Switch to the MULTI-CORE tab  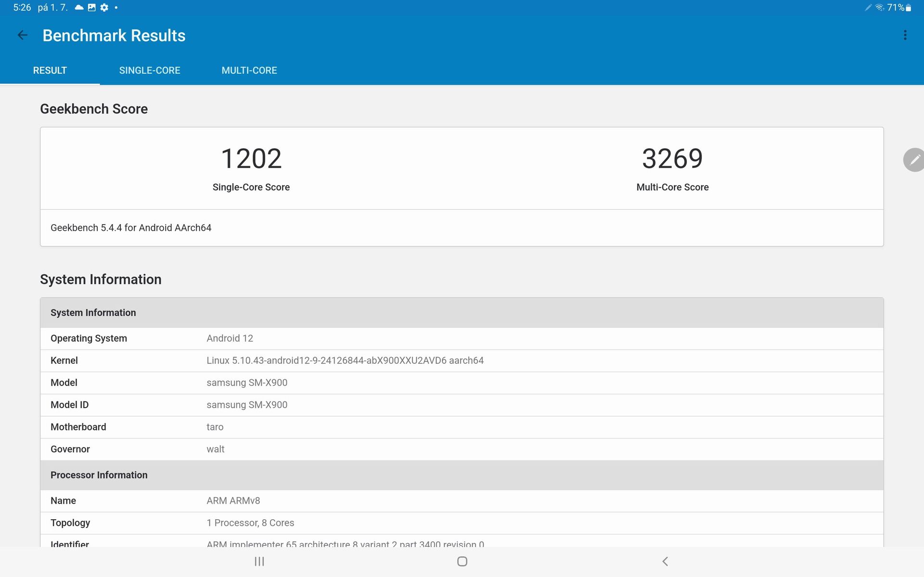[249, 70]
